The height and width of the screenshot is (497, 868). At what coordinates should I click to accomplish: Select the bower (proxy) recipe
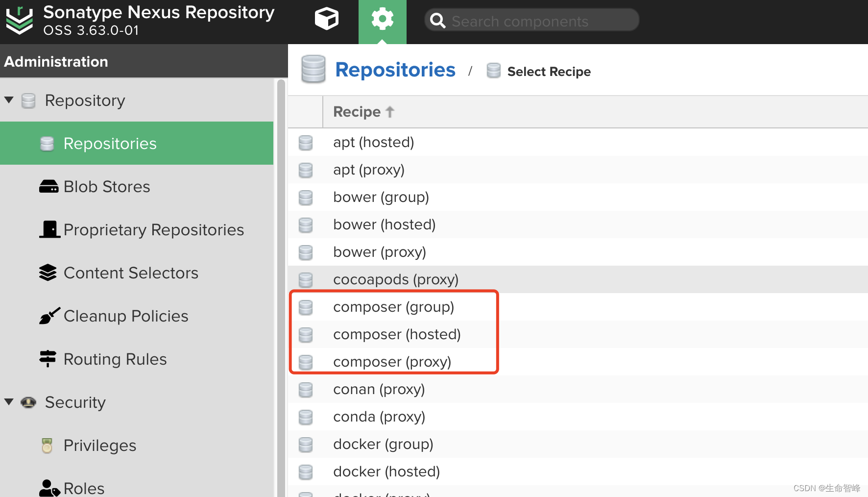click(578, 252)
